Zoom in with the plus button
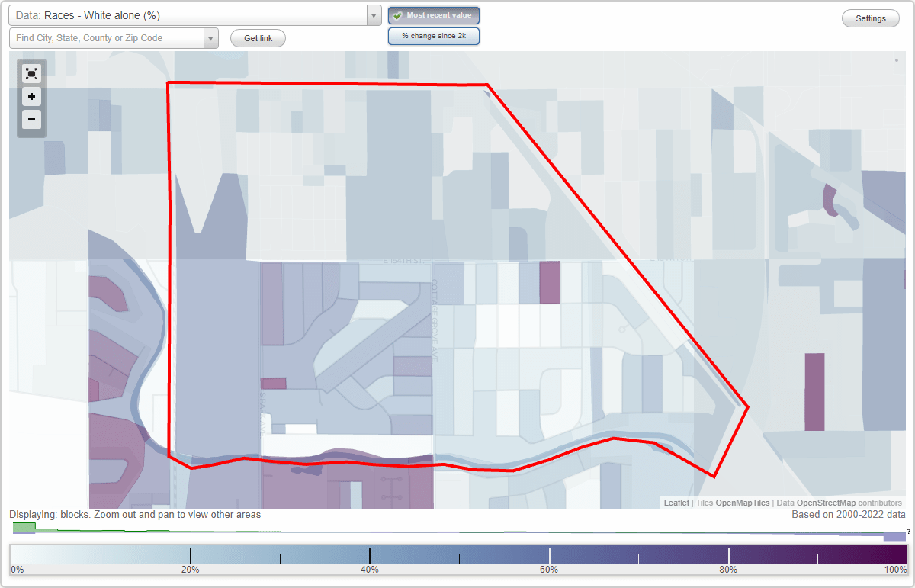Viewport: 915px width, 588px height. pyautogui.click(x=31, y=97)
